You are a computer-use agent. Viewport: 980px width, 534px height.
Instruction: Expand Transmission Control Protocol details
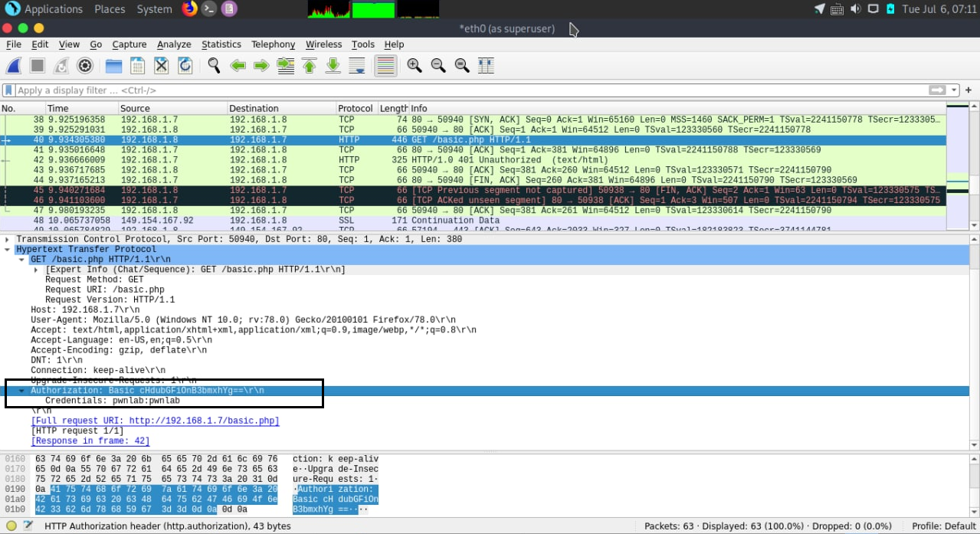[x=8, y=239]
